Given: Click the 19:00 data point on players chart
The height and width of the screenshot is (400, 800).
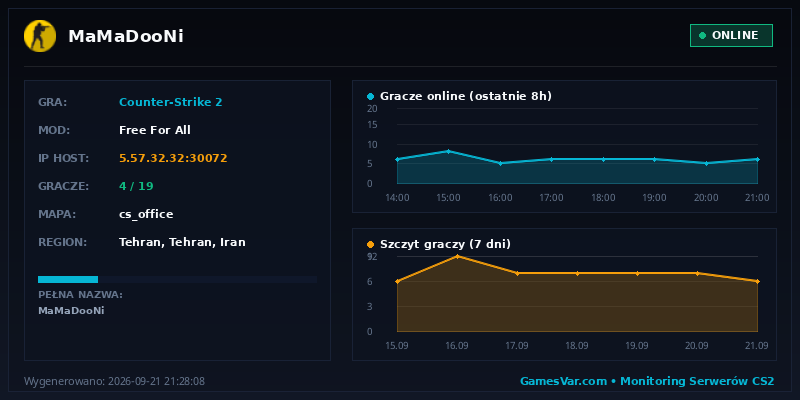Looking at the screenshot, I should pyautogui.click(x=655, y=159).
